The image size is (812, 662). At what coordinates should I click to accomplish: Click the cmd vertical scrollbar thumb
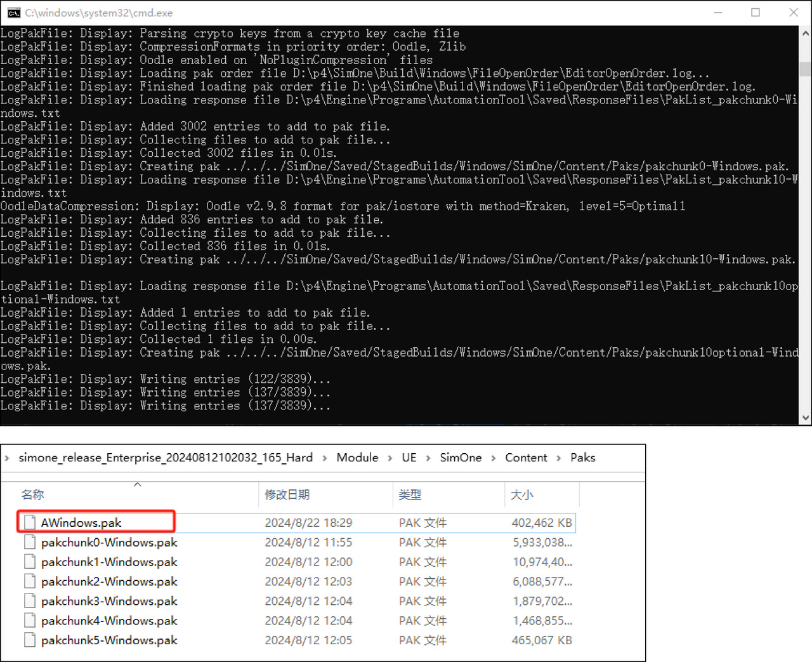(x=805, y=69)
